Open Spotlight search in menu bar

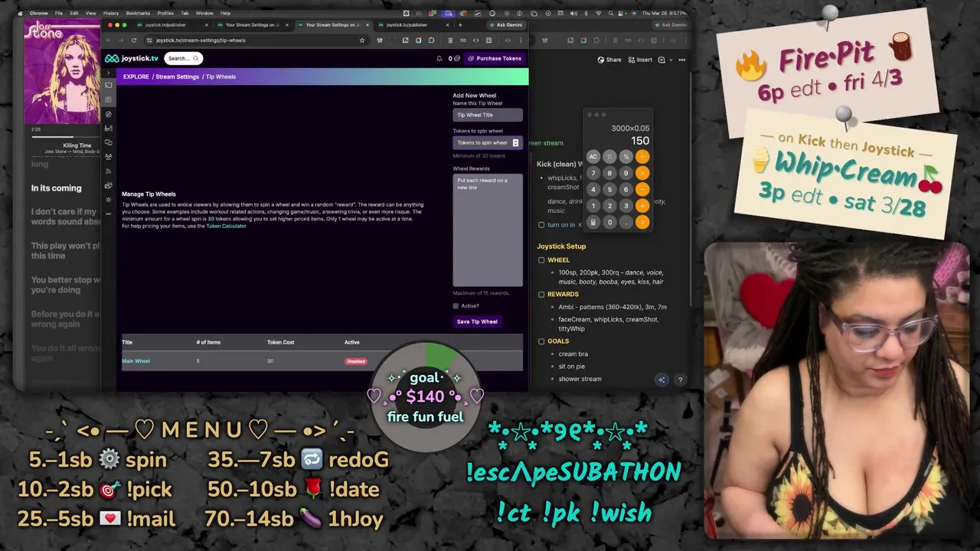point(610,13)
